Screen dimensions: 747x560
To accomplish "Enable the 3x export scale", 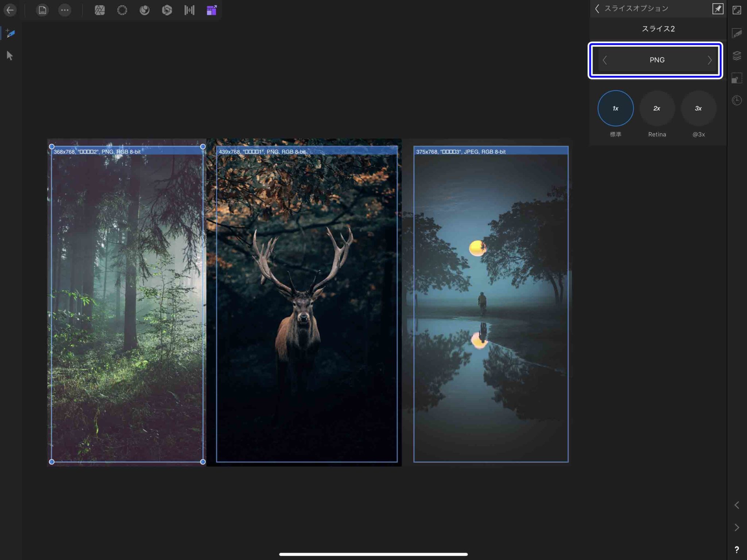I will tap(698, 108).
